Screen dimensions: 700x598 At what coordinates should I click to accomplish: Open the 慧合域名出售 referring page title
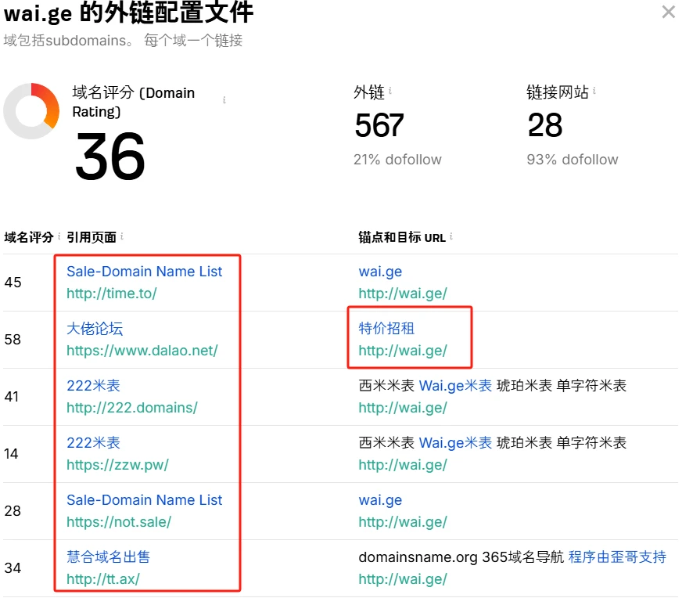pos(108,557)
